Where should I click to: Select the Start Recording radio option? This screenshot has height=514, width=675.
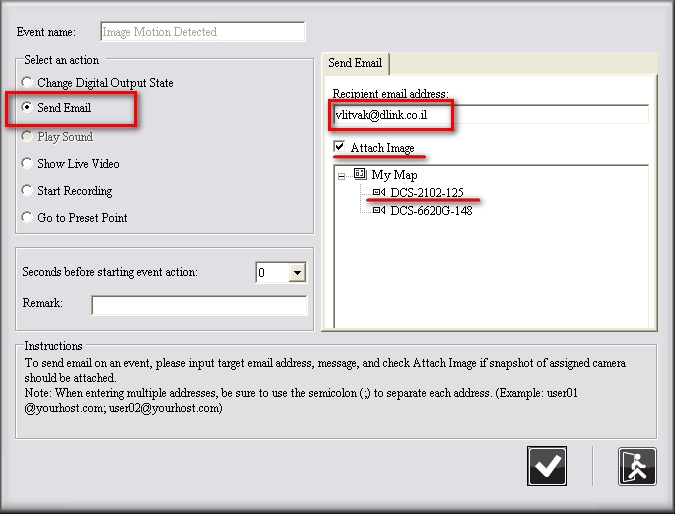click(x=27, y=191)
